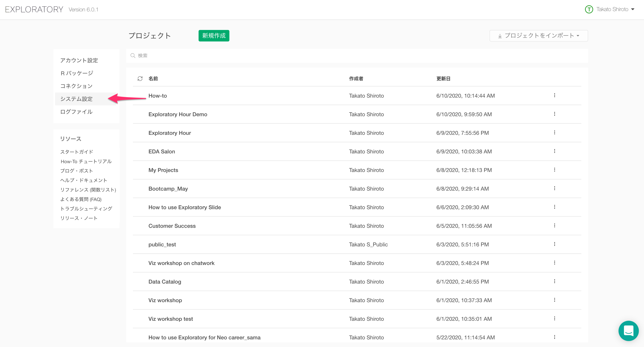
Task: Open the スタートガイド resource link
Action: (x=76, y=152)
